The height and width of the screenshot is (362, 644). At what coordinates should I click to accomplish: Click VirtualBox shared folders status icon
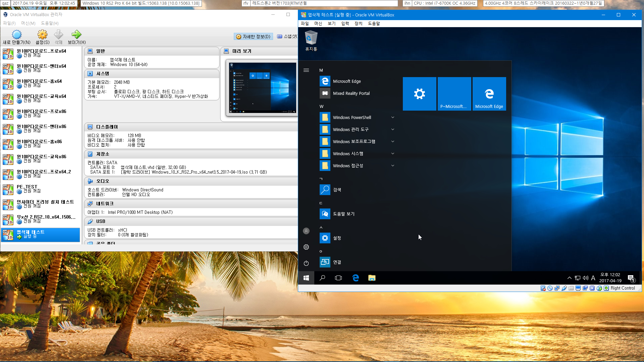pyautogui.click(x=571, y=288)
